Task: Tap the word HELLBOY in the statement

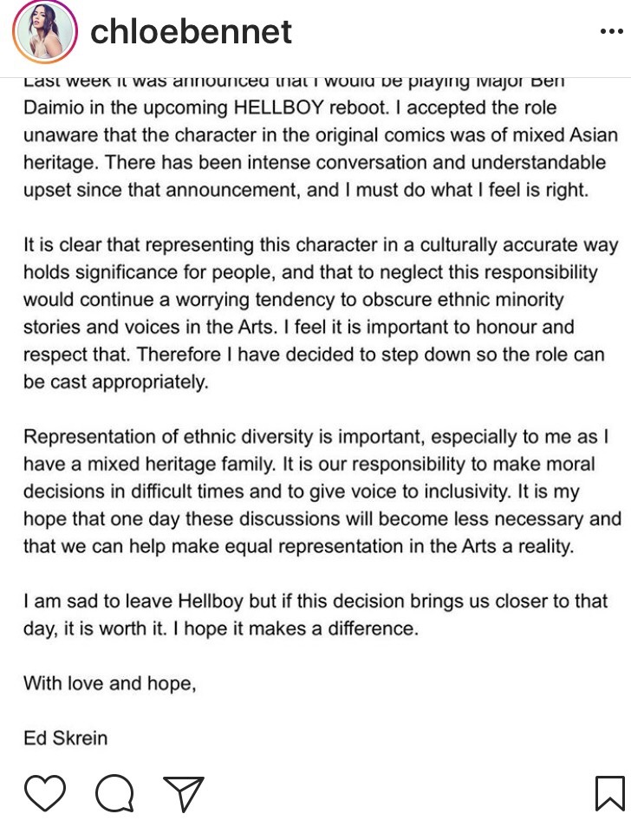Action: tap(278, 107)
